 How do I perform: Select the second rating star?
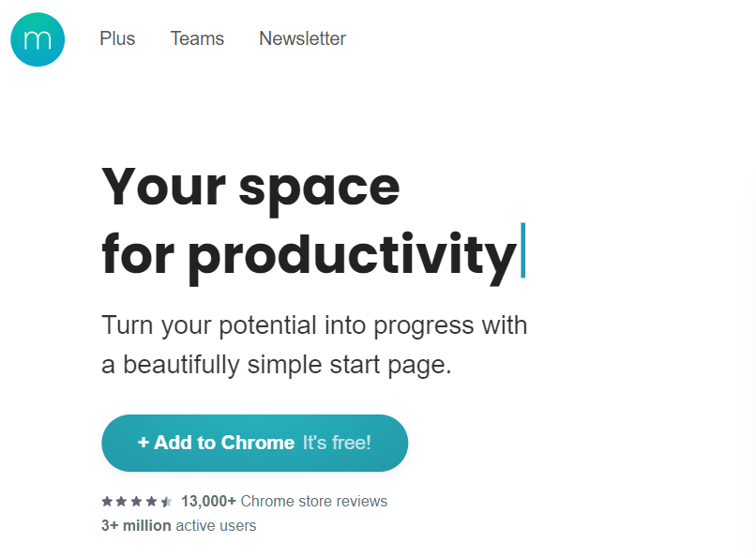tap(122, 502)
